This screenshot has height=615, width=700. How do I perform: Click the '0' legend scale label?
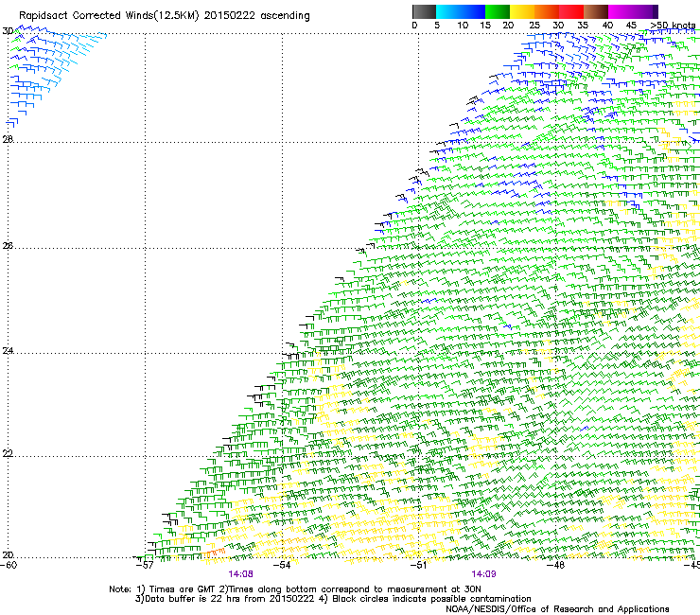click(x=414, y=26)
